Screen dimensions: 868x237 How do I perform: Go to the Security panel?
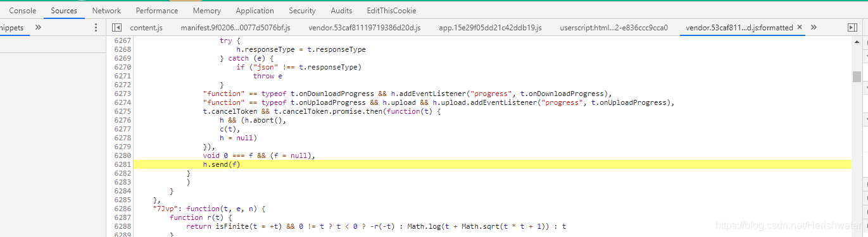[302, 11]
